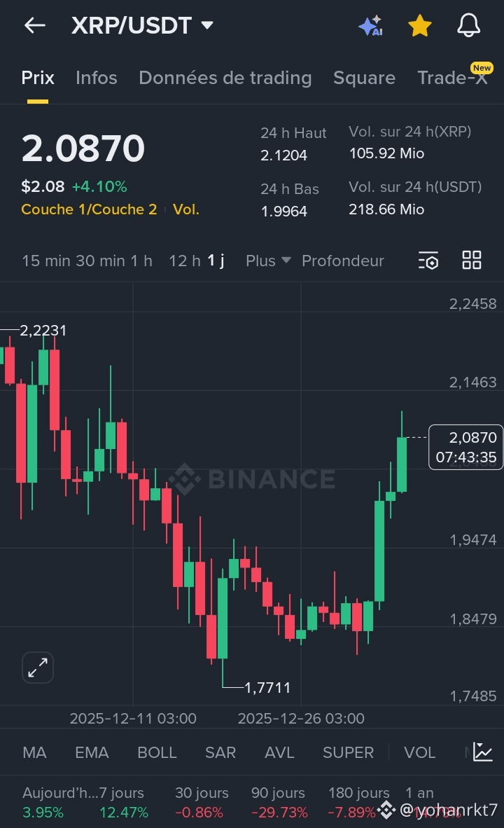Tap the 24 h Bas value 1.9964
Viewport: 504px width, 828px height.
(284, 212)
